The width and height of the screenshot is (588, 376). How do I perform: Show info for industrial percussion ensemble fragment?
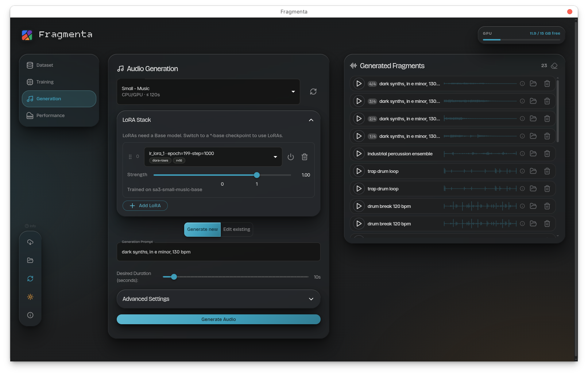522,154
